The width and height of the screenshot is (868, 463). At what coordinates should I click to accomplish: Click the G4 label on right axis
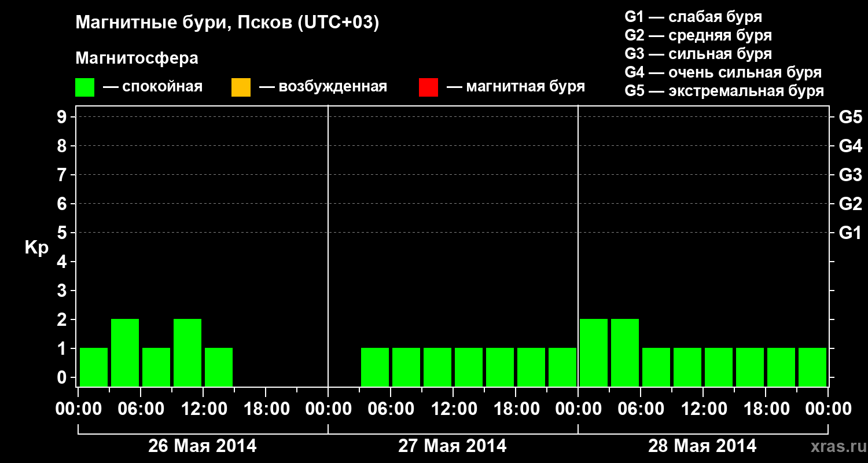click(x=851, y=146)
